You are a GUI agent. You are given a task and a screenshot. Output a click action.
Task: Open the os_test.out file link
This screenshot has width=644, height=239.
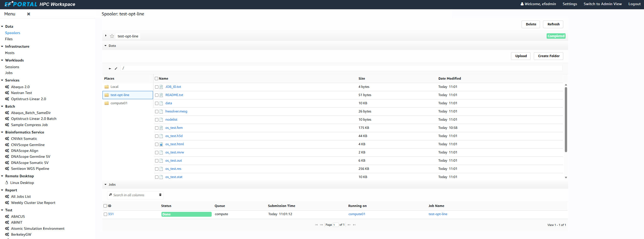click(x=173, y=161)
